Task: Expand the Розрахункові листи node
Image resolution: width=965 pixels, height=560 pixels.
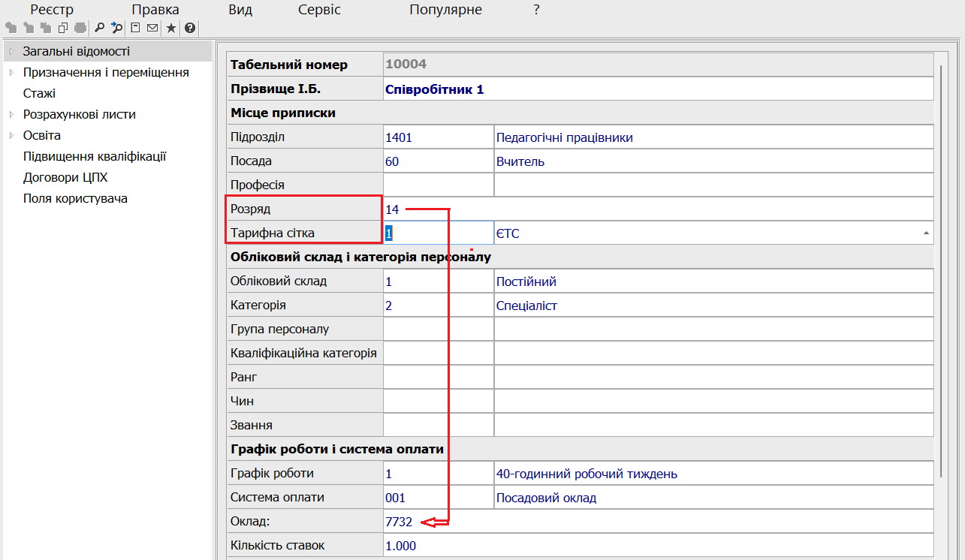Action: (x=11, y=115)
